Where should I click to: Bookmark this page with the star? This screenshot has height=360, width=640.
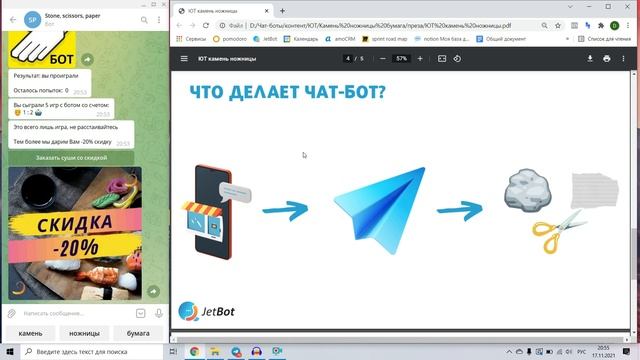(x=558, y=25)
